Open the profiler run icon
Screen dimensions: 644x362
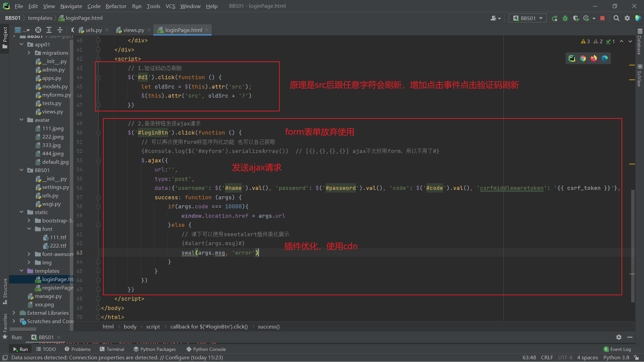pos(586,18)
